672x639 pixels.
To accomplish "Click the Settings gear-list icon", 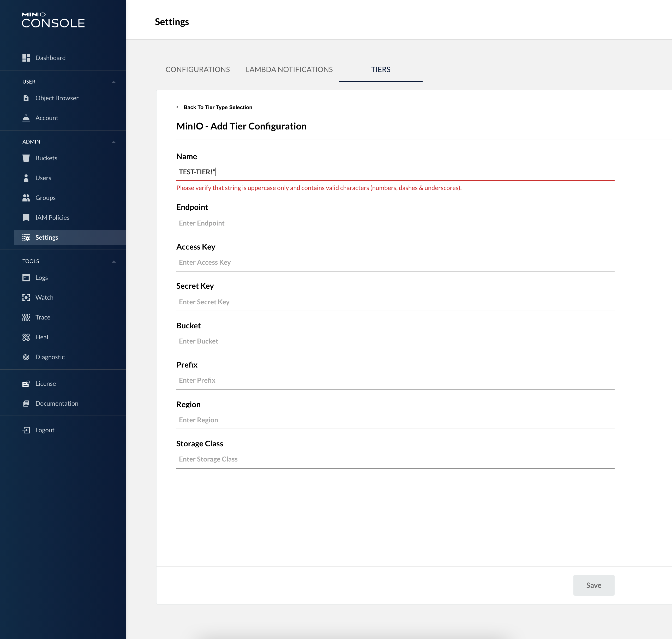I will click(x=26, y=238).
